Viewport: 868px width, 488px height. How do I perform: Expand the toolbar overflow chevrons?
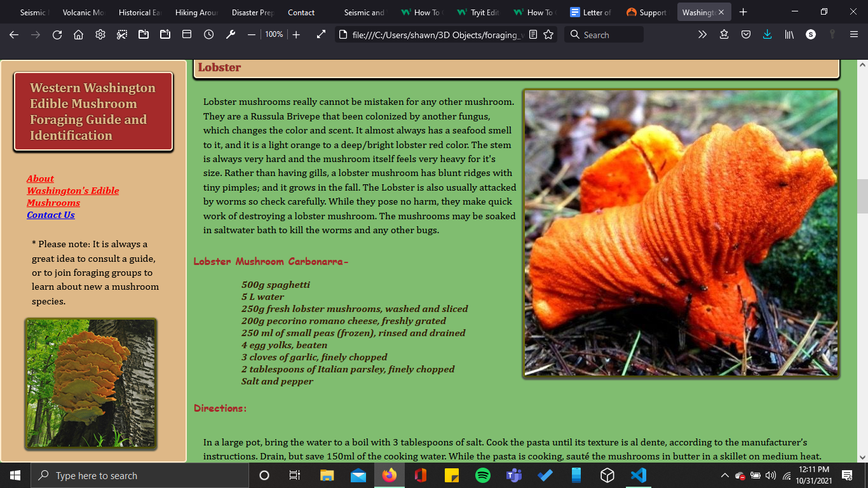click(x=702, y=35)
